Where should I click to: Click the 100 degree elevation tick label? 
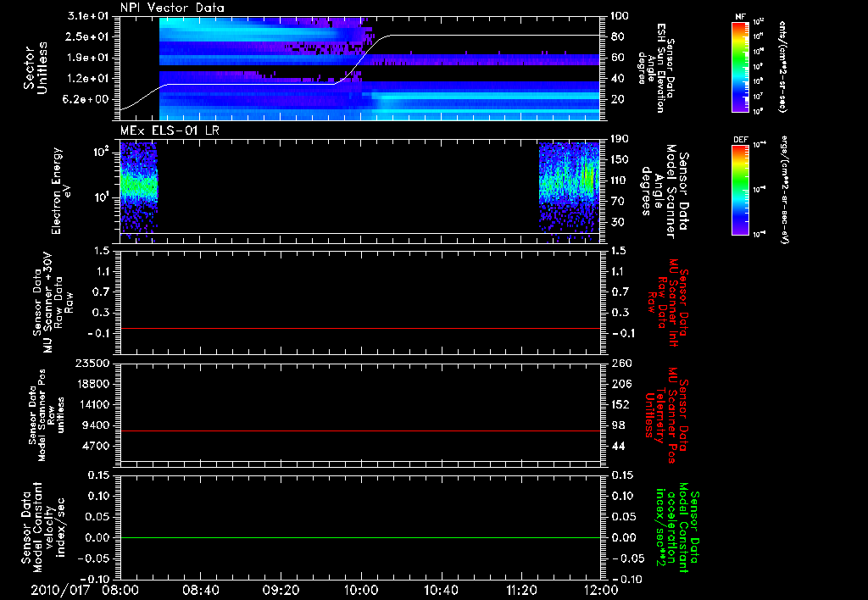pyautogui.click(x=620, y=16)
